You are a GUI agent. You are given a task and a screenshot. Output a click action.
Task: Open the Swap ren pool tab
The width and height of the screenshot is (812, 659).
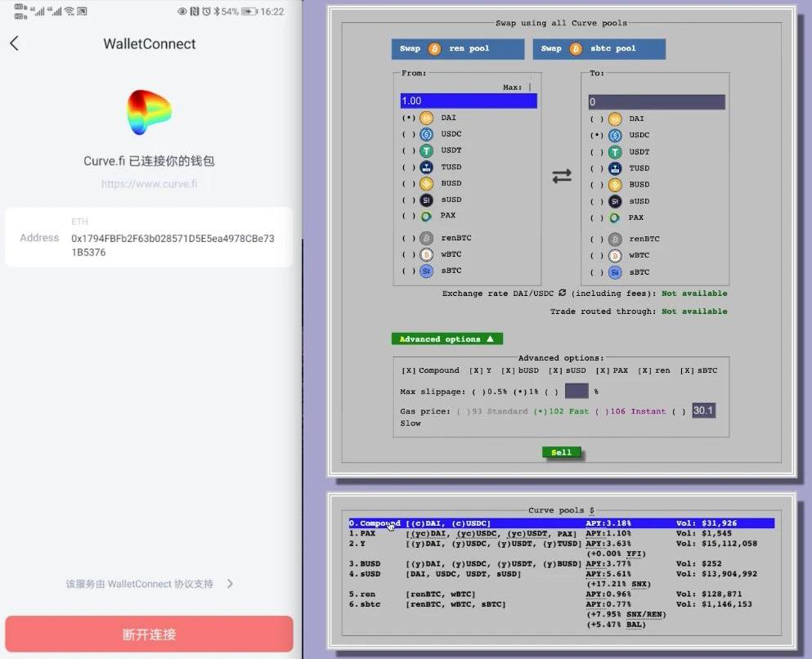(x=457, y=49)
